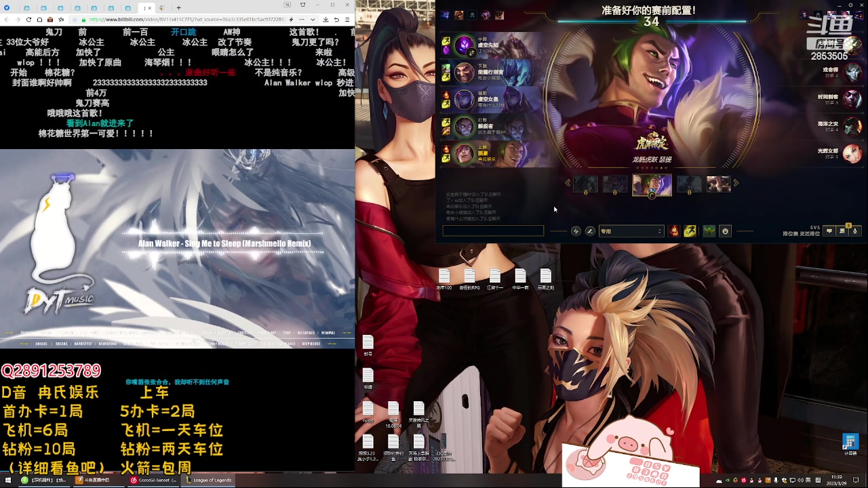The height and width of the screenshot is (488, 868).
Task: Open the ward skin selector icon
Action: [x=709, y=231]
